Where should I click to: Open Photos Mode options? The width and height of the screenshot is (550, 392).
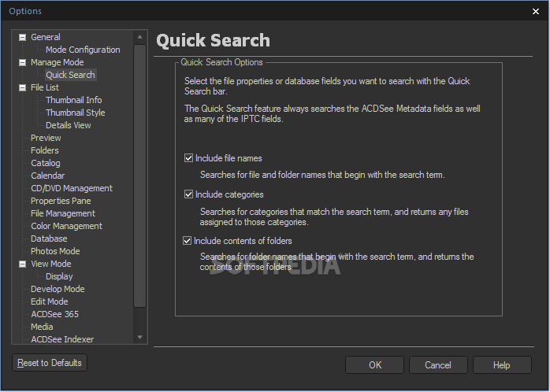coord(55,252)
